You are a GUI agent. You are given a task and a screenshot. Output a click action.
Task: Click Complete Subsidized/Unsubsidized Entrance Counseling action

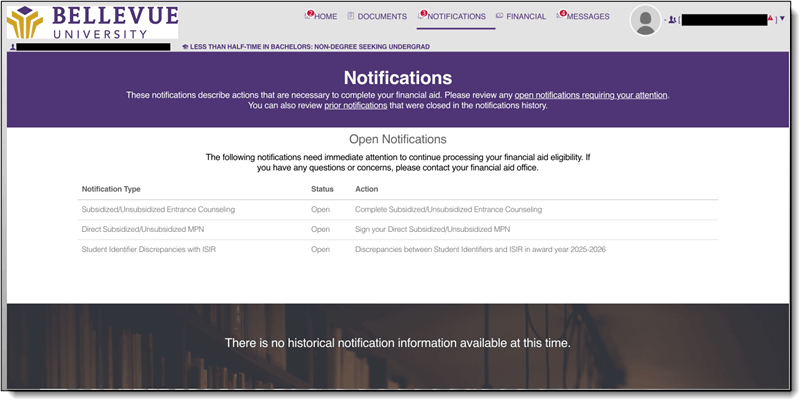tap(448, 209)
